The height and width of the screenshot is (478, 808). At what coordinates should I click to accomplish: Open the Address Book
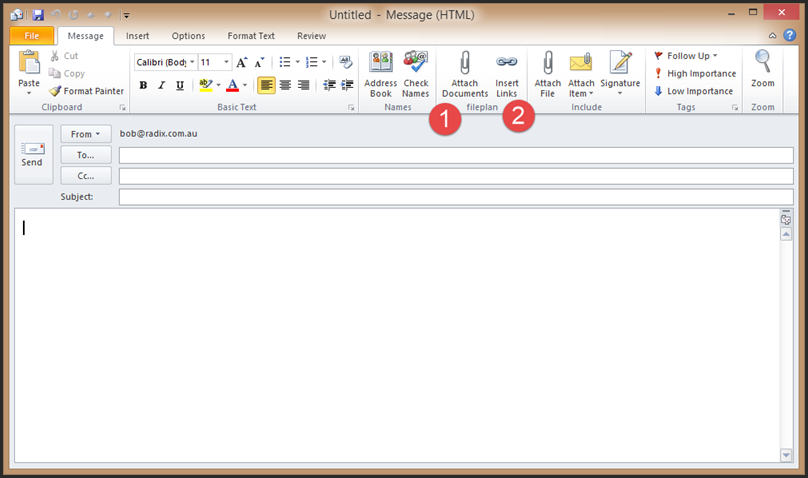pos(380,74)
